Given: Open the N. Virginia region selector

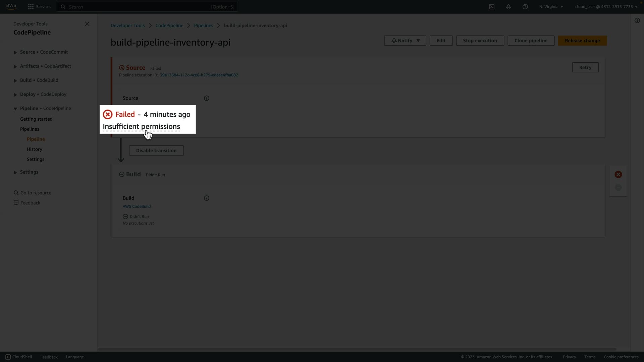Looking at the screenshot, I should [551, 7].
